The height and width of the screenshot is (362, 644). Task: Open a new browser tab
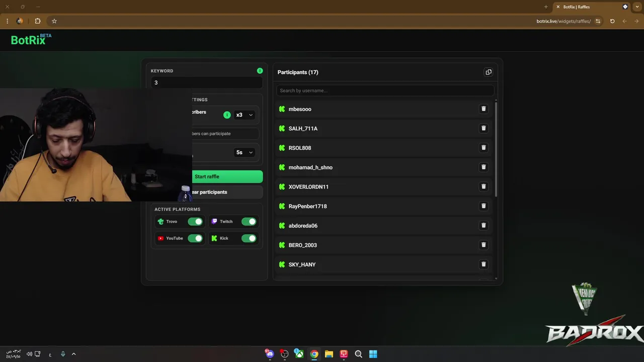(546, 7)
